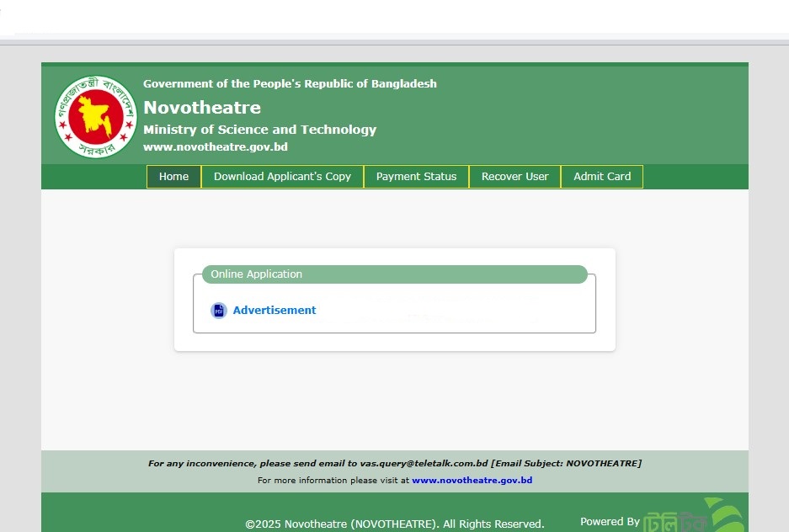Click the 'For more information' footer text
This screenshot has width=789, height=532.
pyautogui.click(x=333, y=481)
